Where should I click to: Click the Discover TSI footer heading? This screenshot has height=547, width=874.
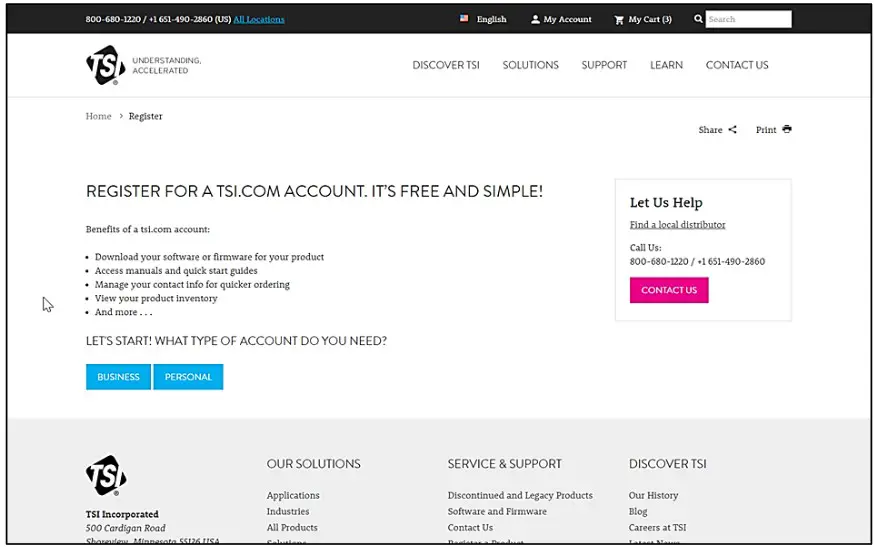point(667,464)
